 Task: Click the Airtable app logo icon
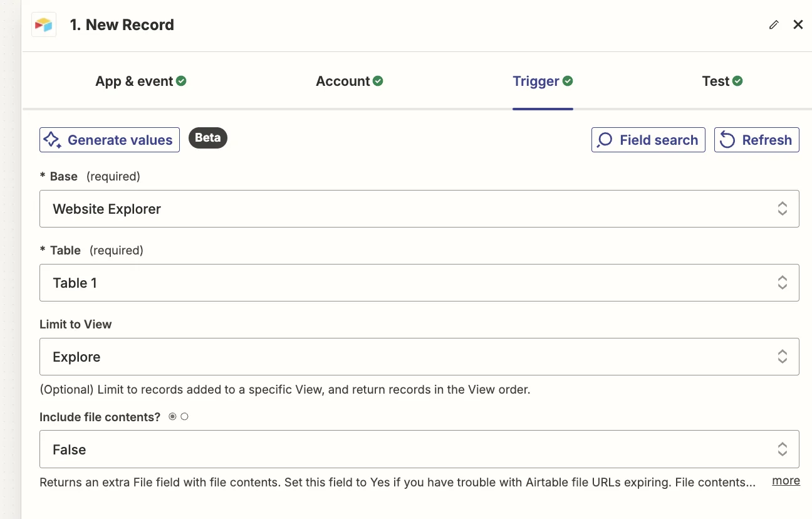(x=44, y=25)
